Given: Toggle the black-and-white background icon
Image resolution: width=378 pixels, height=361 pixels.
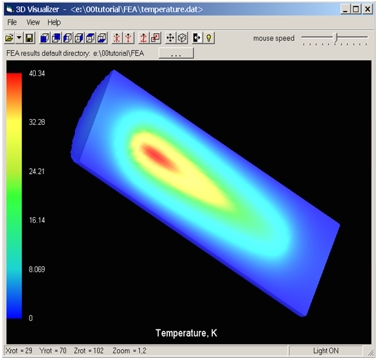Looking at the screenshot, I should pyautogui.click(x=197, y=38).
